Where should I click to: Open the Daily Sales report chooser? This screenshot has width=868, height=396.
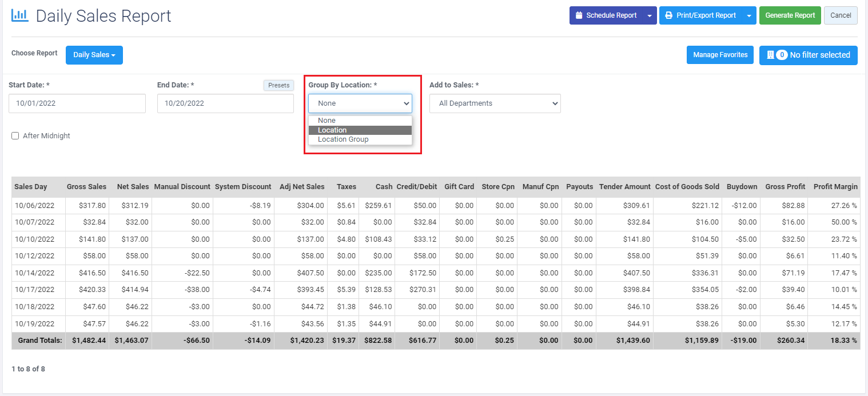[x=94, y=55]
